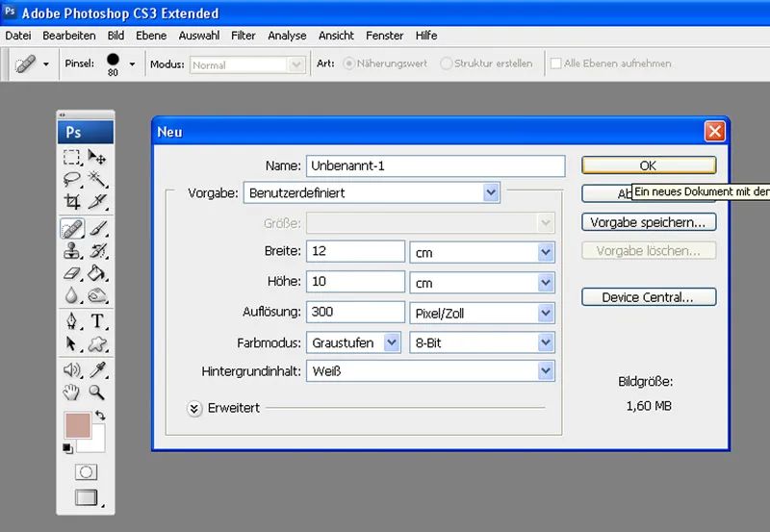Confirm the new document with OK
Image resolution: width=770 pixels, height=532 pixels.
coord(649,165)
